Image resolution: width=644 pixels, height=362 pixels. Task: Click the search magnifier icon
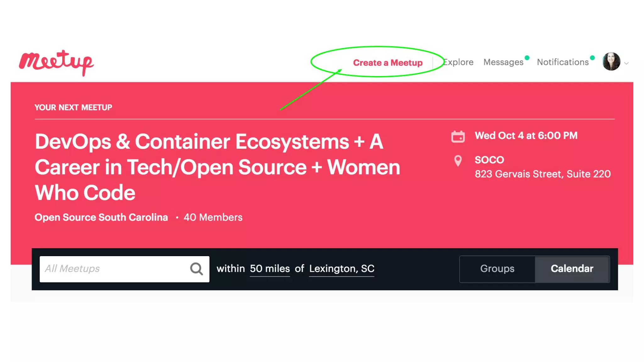(x=196, y=269)
